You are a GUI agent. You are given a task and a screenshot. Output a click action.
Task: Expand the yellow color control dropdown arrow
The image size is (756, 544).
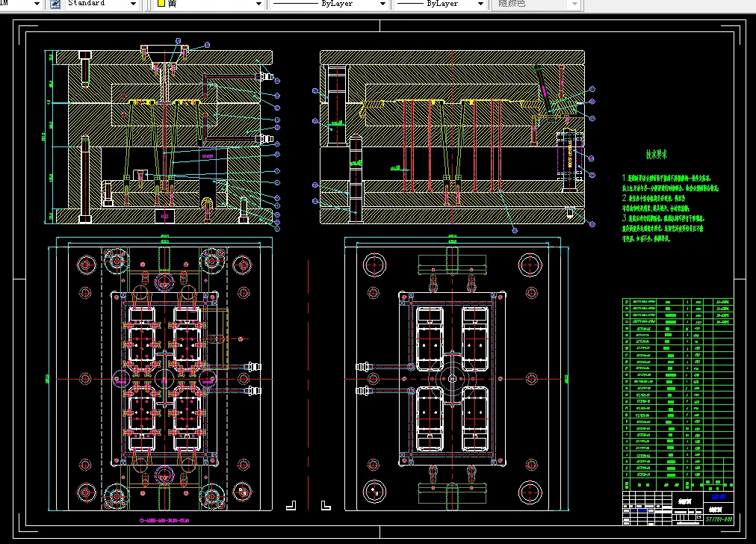click(x=258, y=4)
